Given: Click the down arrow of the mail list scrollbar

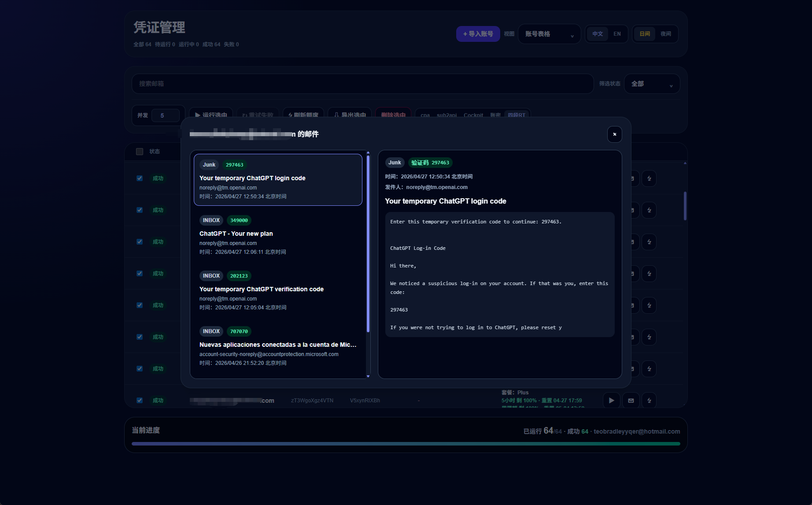Looking at the screenshot, I should tap(368, 376).
